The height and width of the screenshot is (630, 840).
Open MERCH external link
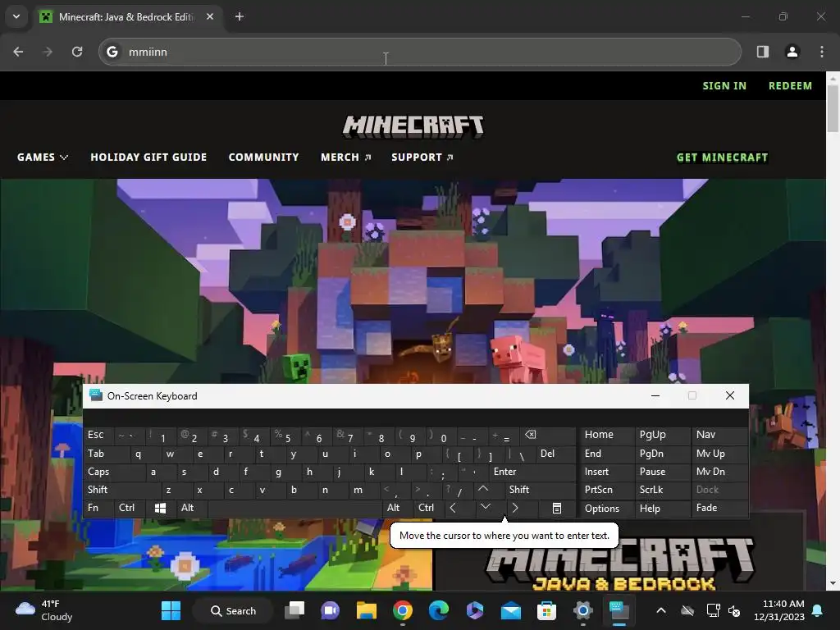point(345,157)
